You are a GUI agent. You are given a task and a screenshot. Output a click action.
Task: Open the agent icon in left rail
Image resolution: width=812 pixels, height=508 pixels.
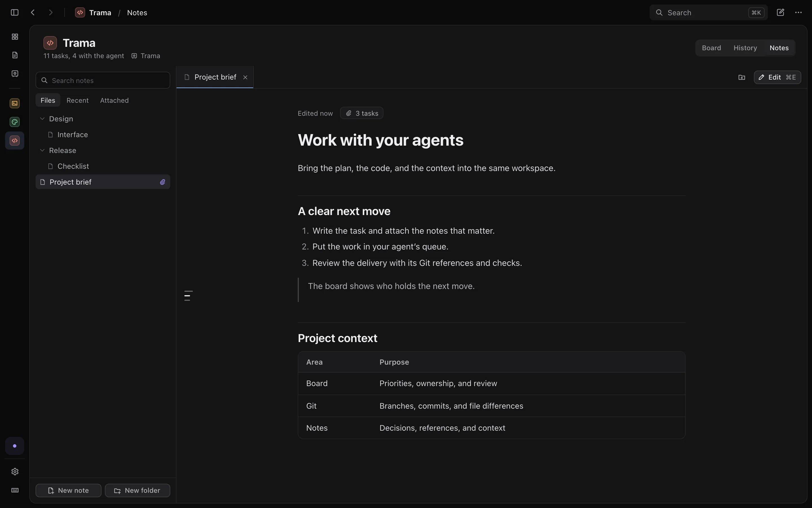pos(15,74)
